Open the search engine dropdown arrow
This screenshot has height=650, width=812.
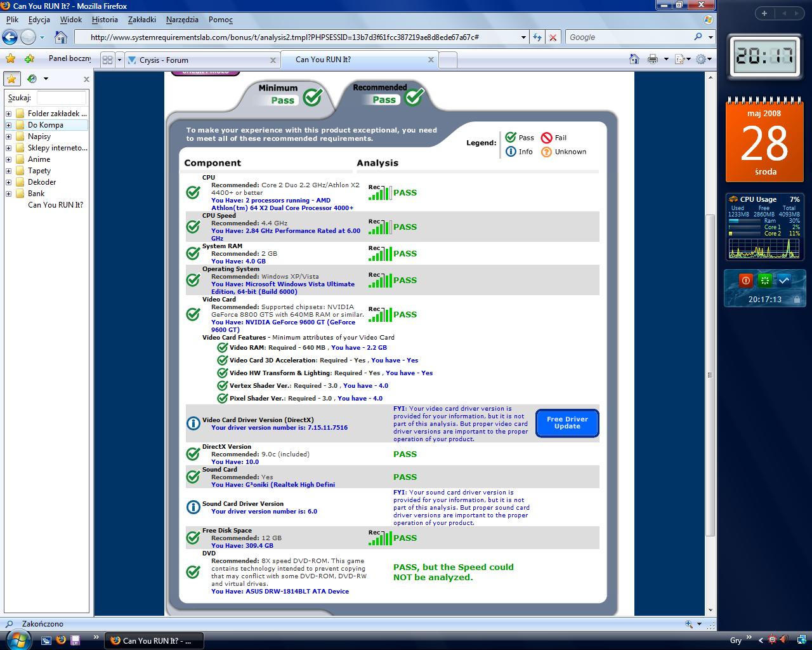pyautogui.click(x=710, y=37)
